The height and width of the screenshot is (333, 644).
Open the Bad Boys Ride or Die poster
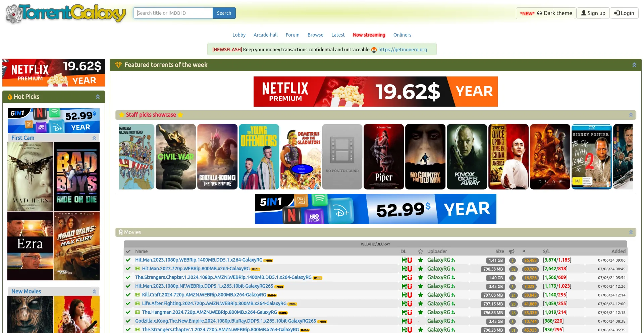coord(77,177)
